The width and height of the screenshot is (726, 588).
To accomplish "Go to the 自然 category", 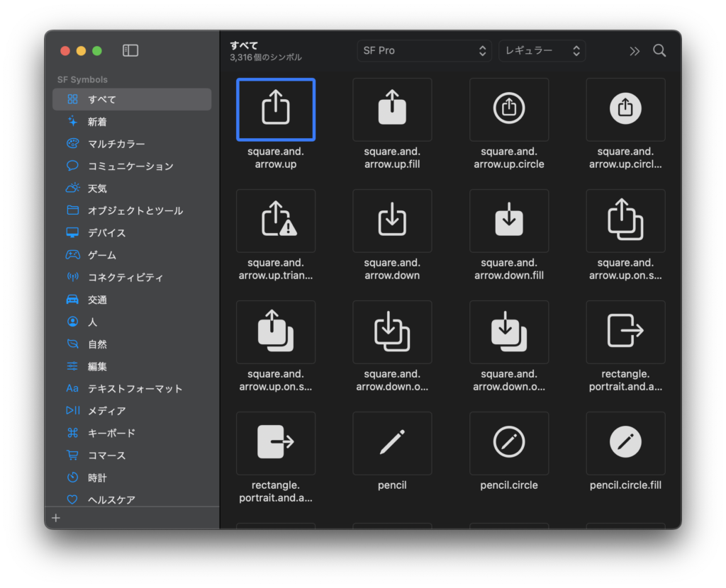I will point(132,344).
